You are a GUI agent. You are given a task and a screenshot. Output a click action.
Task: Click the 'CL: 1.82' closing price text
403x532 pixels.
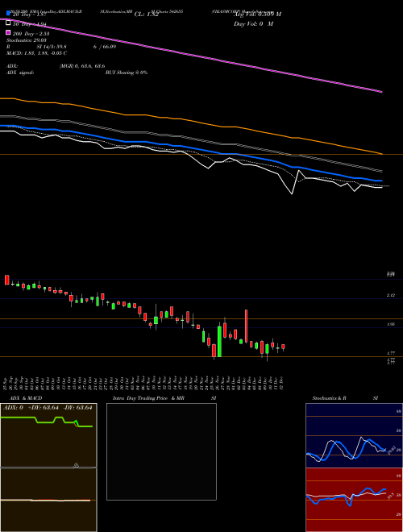146,15
